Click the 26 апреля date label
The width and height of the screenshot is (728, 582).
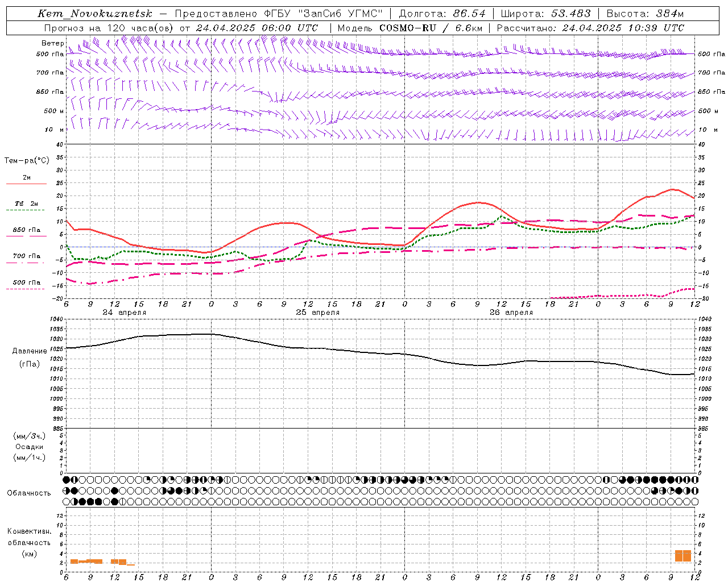click(x=511, y=313)
